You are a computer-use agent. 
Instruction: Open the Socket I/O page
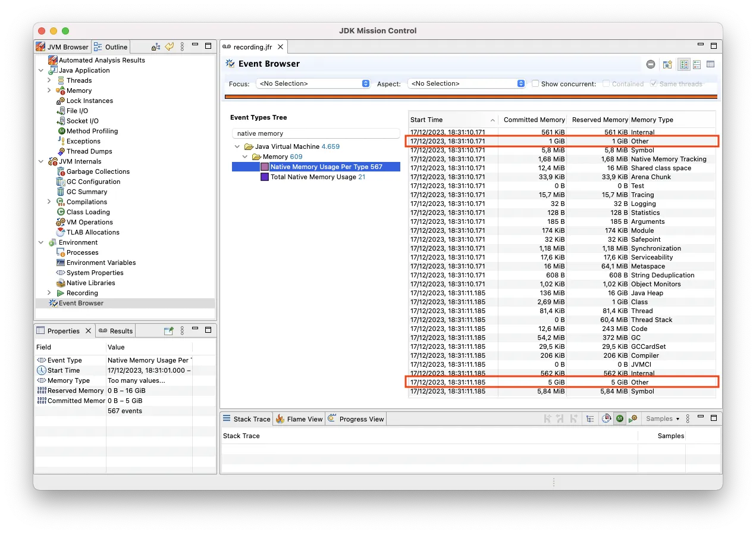coord(82,121)
